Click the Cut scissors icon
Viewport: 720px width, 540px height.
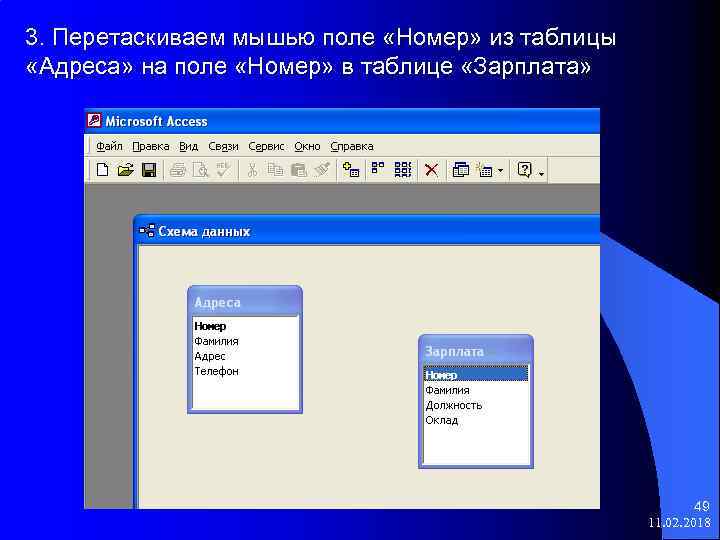pyautogui.click(x=252, y=170)
